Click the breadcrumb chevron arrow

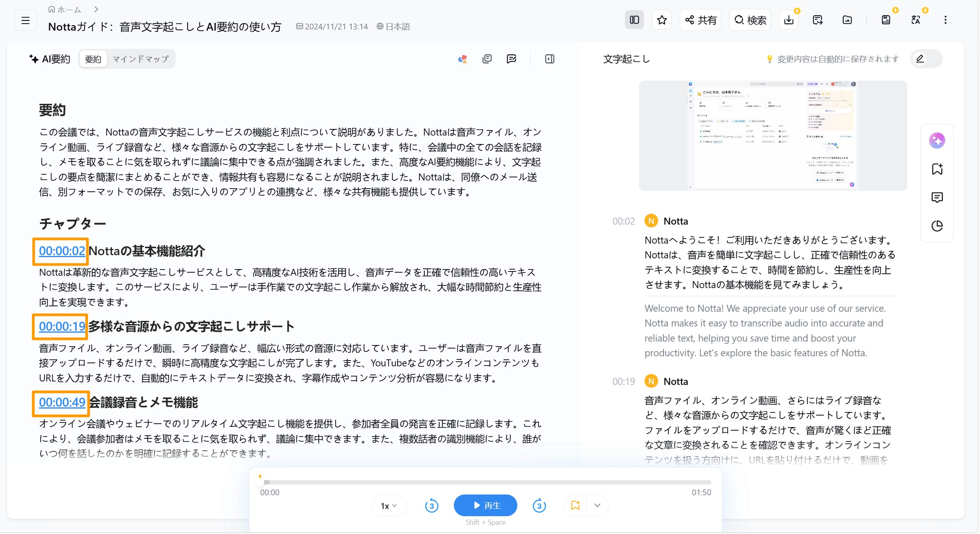click(x=96, y=10)
